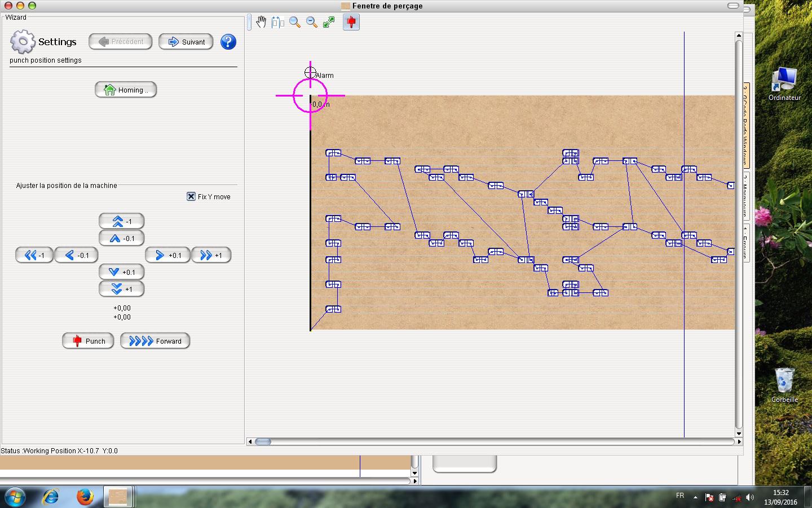Open help with the blue question mark
Screen dimensions: 812x508
pyautogui.click(x=228, y=42)
